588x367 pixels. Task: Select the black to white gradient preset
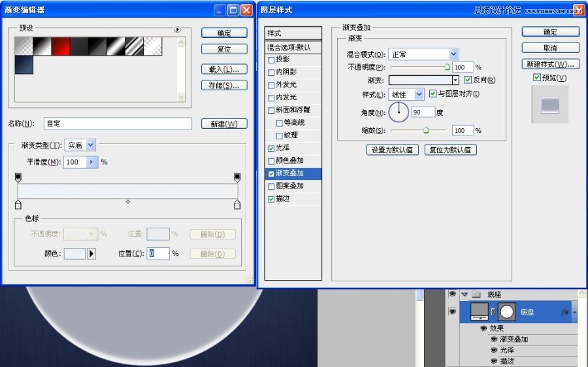coord(42,46)
